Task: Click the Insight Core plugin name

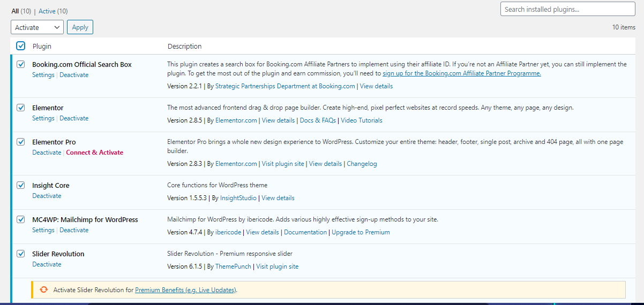Action: point(51,185)
